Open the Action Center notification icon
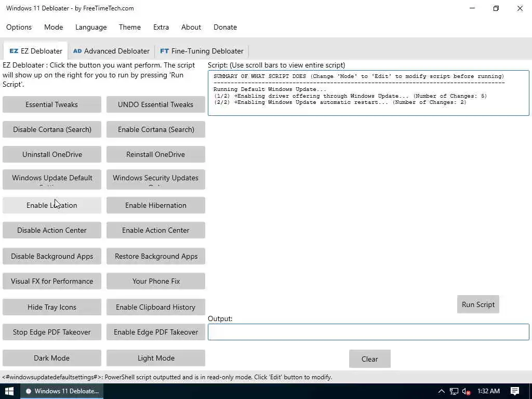 515,391
